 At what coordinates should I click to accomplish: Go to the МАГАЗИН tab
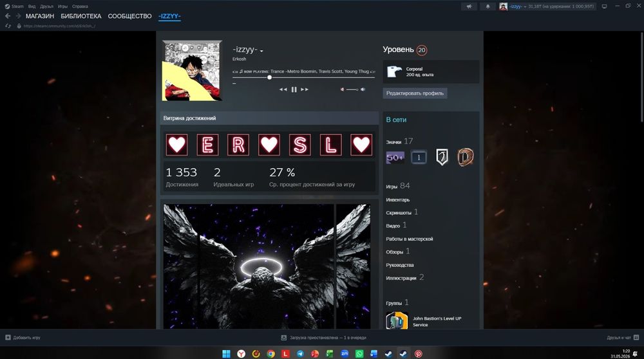[x=40, y=16]
